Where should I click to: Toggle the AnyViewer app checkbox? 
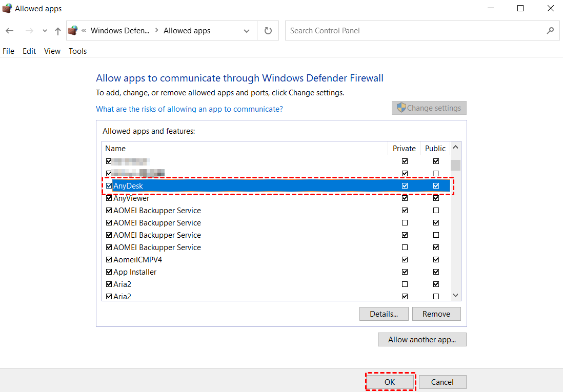coord(109,198)
